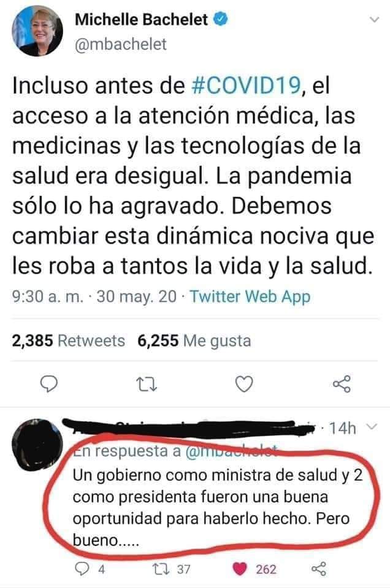Share the reply tweet
390x588 pixels.
(319, 569)
